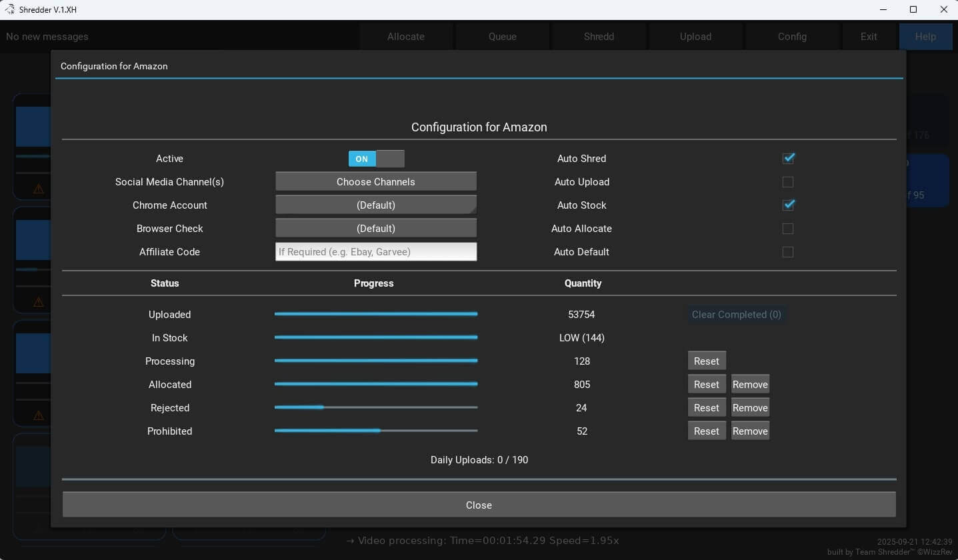Screen dimensions: 958x560
Task: Expand the Browser Check dropdown
Action: pyautogui.click(x=376, y=229)
